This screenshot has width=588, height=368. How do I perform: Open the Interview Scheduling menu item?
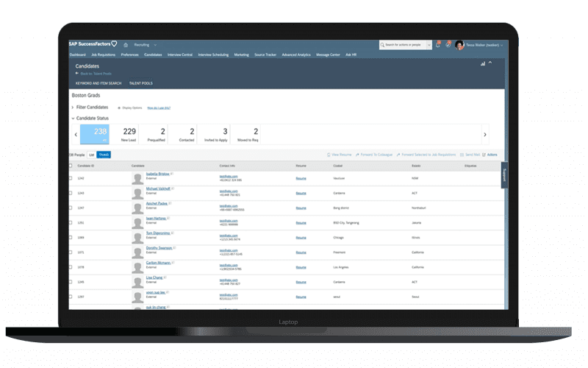(215, 54)
